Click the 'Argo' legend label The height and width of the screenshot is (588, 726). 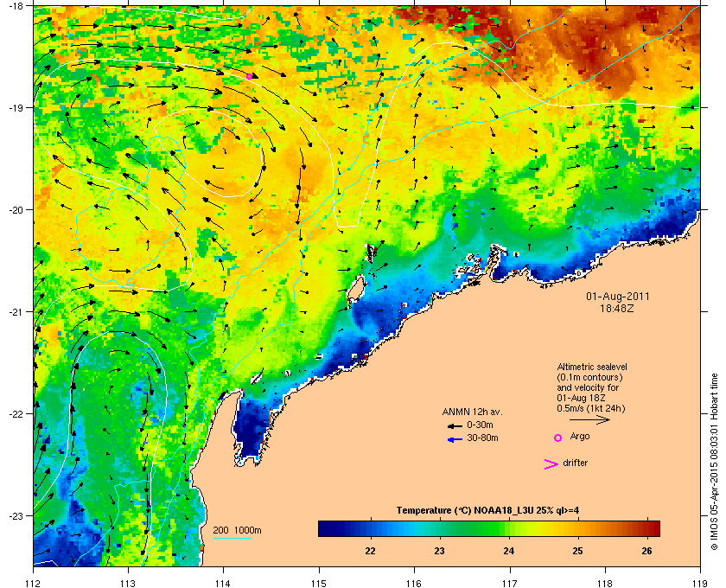pos(580,436)
